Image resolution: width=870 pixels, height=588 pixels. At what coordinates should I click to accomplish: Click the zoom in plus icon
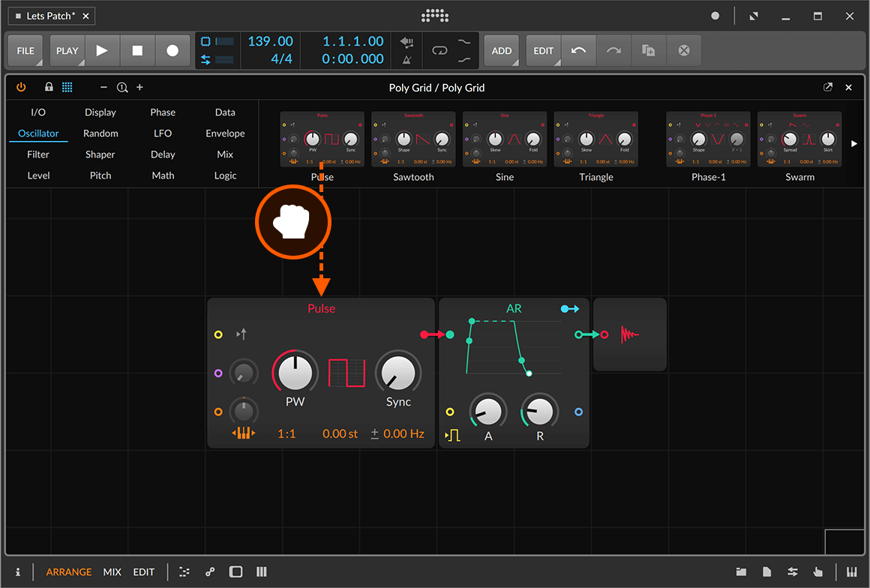coord(139,88)
